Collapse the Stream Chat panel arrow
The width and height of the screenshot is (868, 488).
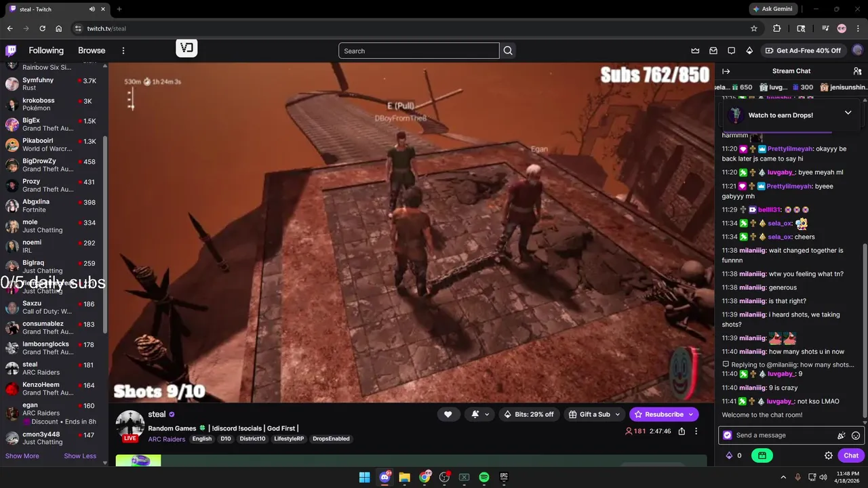pos(726,71)
